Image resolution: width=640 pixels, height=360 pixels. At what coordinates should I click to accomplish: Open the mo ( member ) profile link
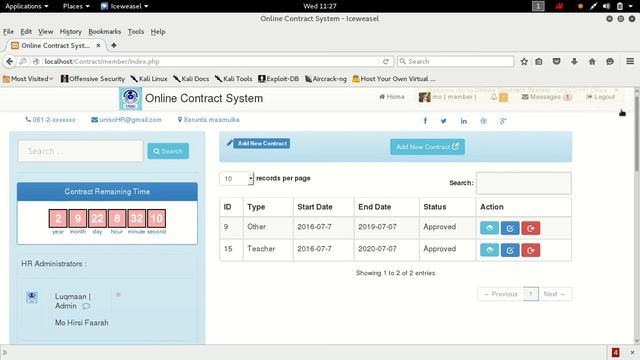(x=448, y=97)
